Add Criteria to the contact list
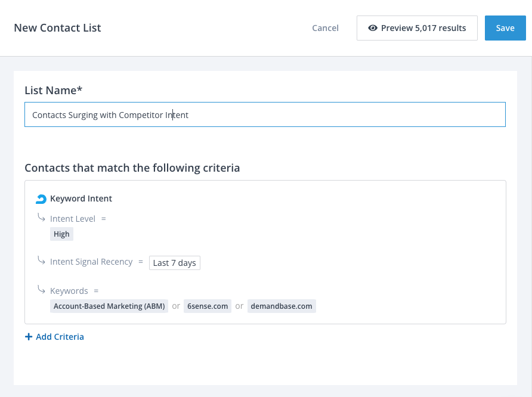Viewport: 532px width, 397px height. pyautogui.click(x=60, y=337)
